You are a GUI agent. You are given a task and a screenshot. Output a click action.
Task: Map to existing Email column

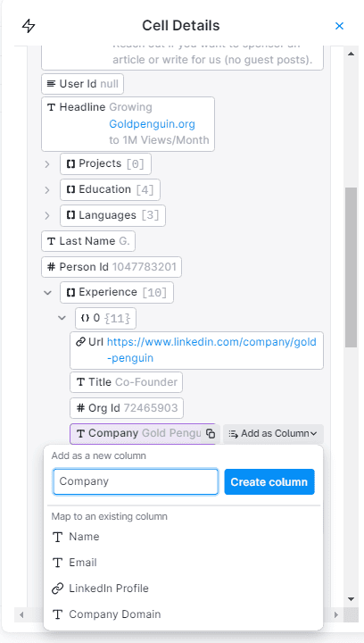[183, 563]
